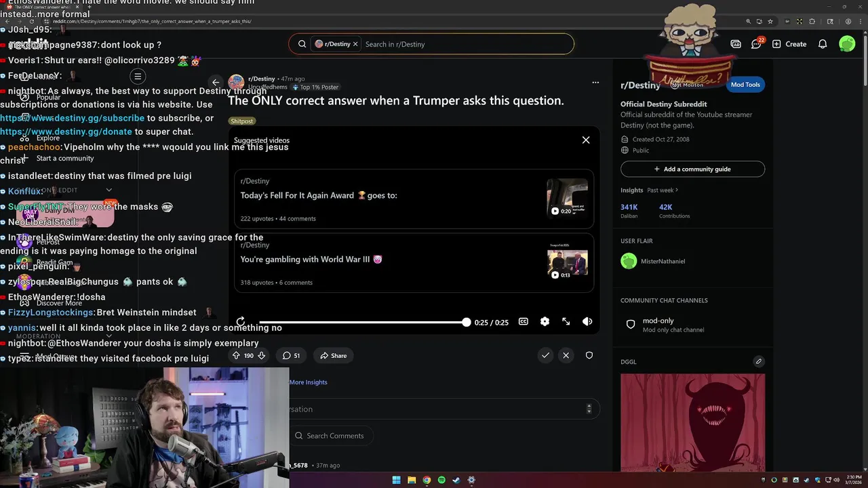Go back with the post back arrow
868x488 pixels.
click(x=216, y=83)
